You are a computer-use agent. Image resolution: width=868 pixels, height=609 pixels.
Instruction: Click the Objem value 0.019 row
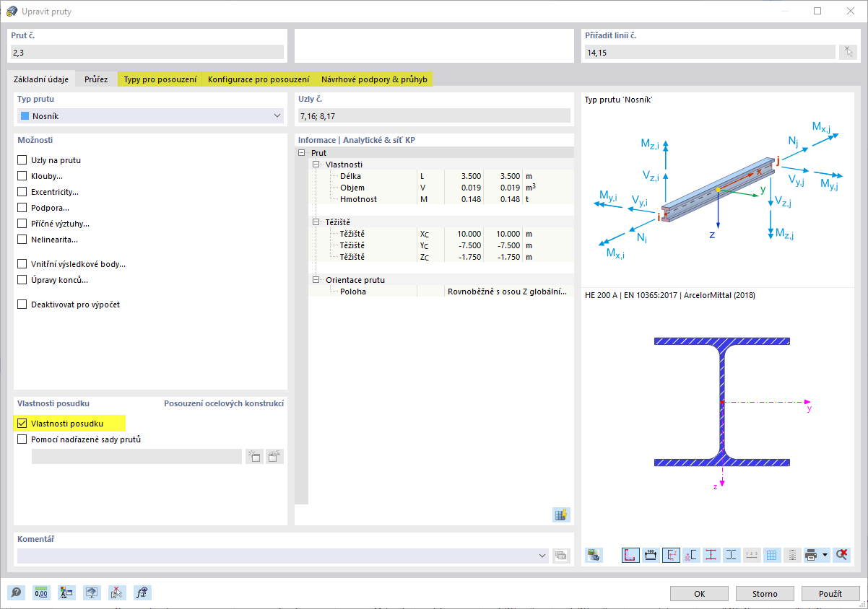(x=440, y=188)
